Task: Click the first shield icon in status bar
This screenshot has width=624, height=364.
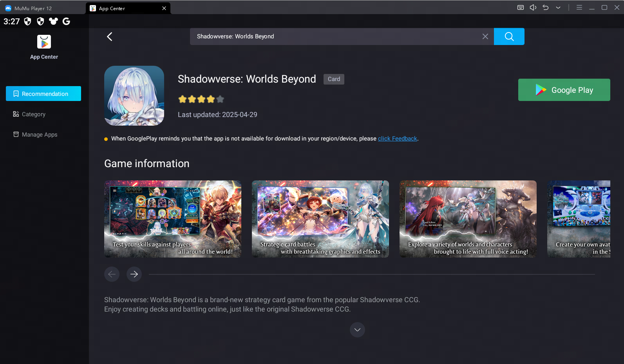Action: 27,22
